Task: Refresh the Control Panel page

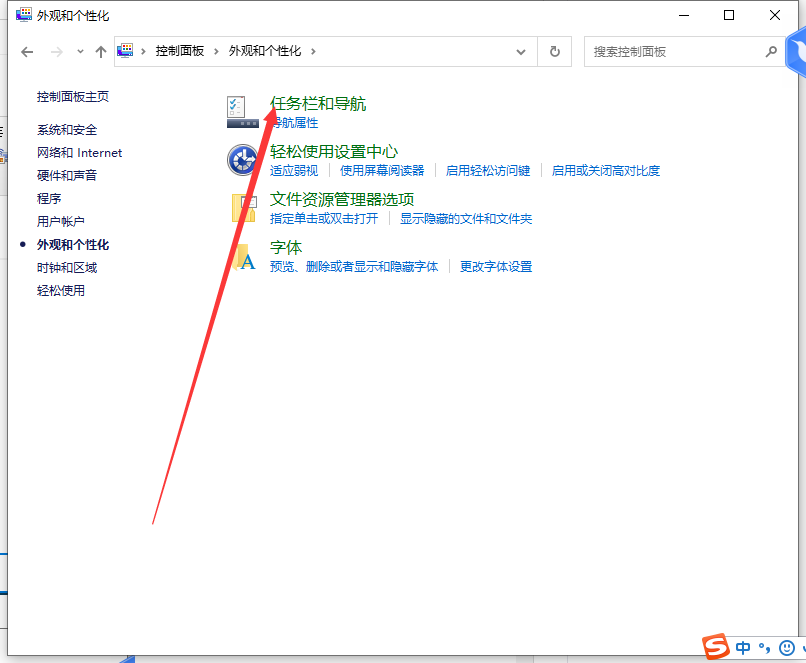Action: (x=554, y=51)
